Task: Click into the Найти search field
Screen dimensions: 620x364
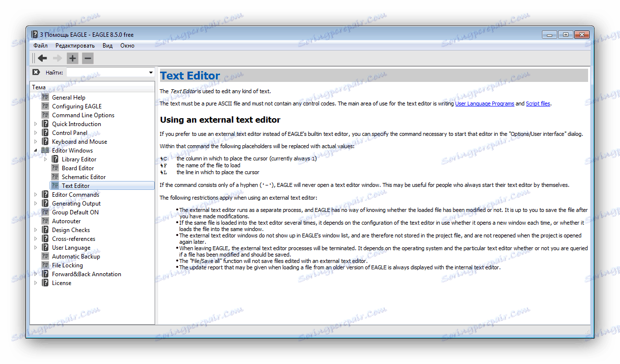Action: tap(107, 73)
